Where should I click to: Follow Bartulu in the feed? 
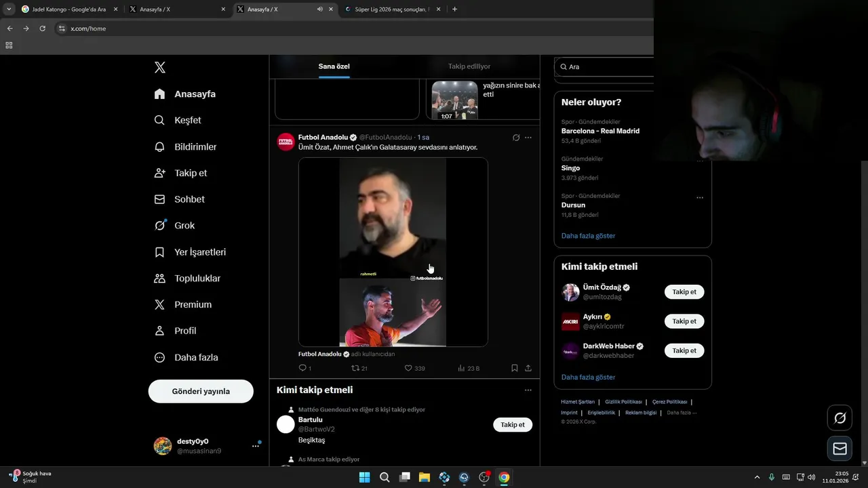[x=513, y=425]
